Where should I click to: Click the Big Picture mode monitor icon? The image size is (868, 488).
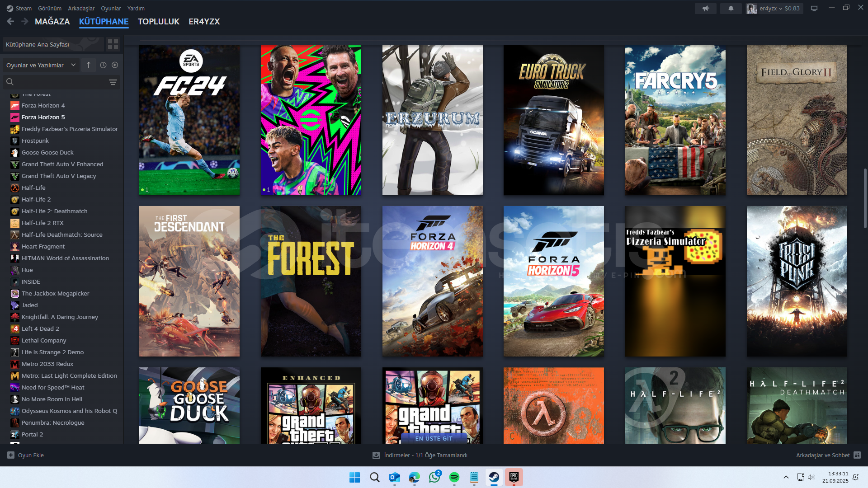pos(814,8)
